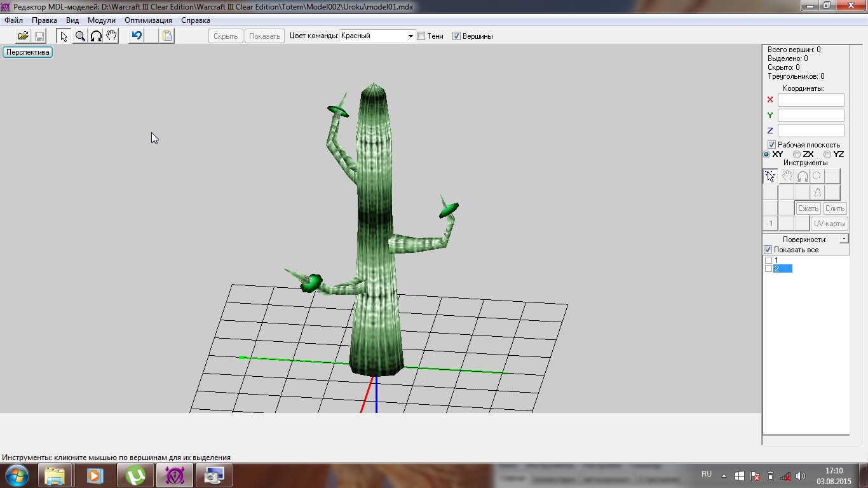868x488 pixels.
Task: Pick the rotate tool under Инструменты
Action: [803, 176]
